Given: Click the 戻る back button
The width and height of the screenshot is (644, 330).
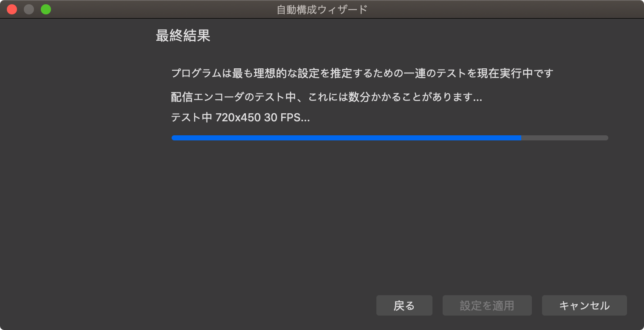Looking at the screenshot, I should pos(404,305).
